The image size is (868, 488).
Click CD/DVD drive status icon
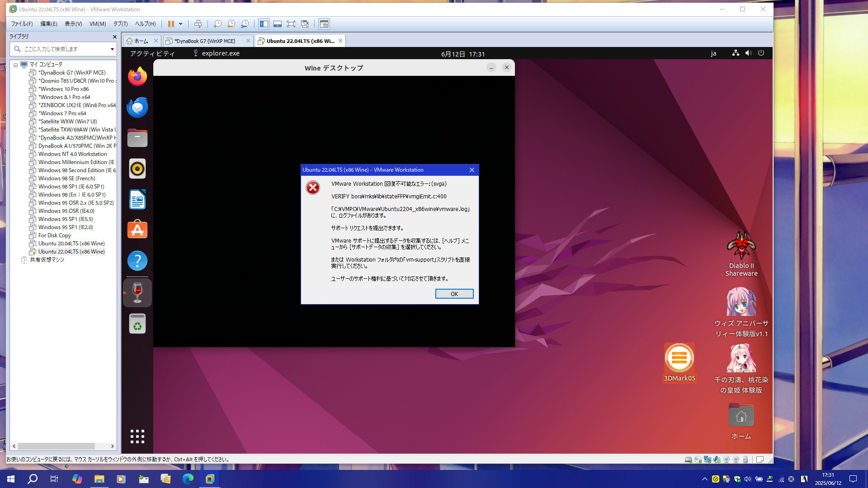[x=698, y=460]
